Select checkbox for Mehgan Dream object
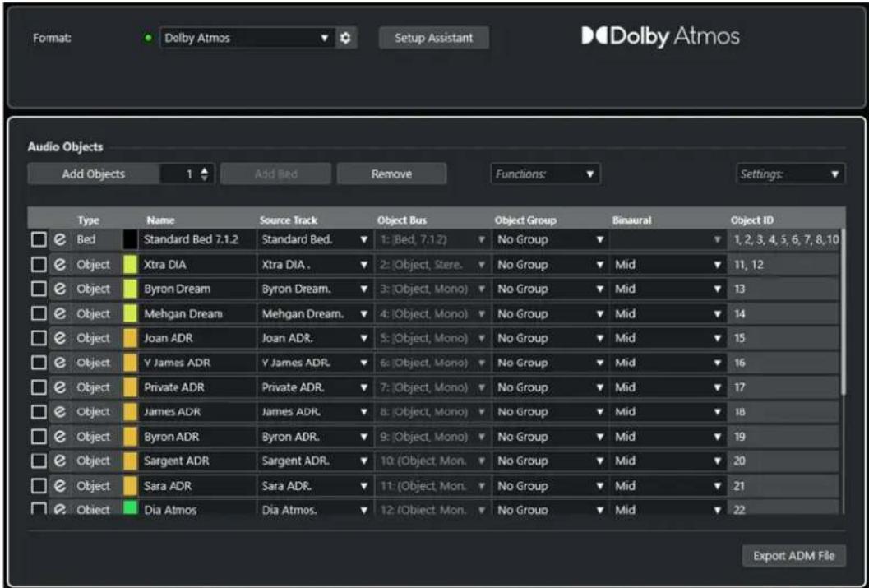 39,313
